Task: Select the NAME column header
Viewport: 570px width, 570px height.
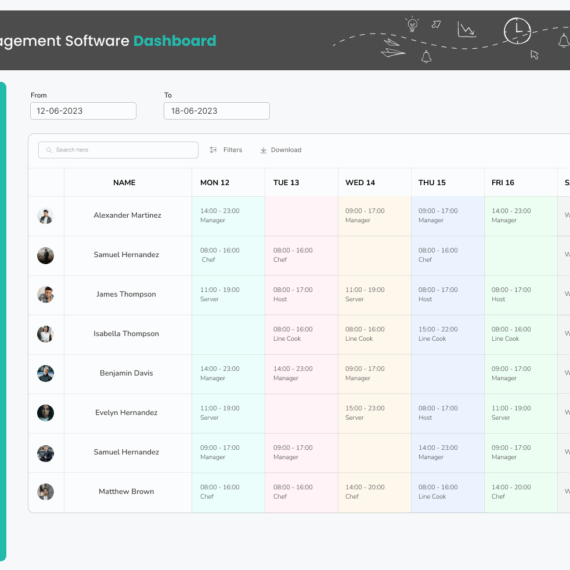Action: [x=124, y=182]
